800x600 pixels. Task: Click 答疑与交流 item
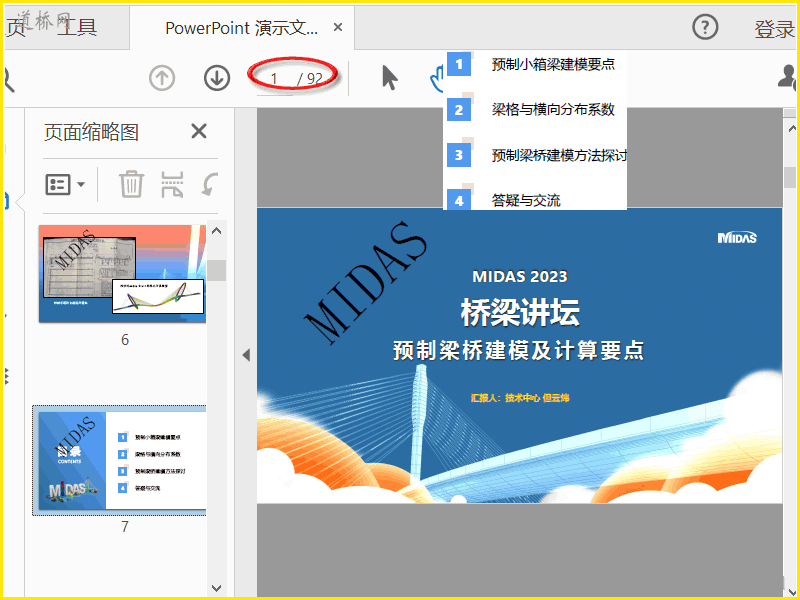(526, 201)
